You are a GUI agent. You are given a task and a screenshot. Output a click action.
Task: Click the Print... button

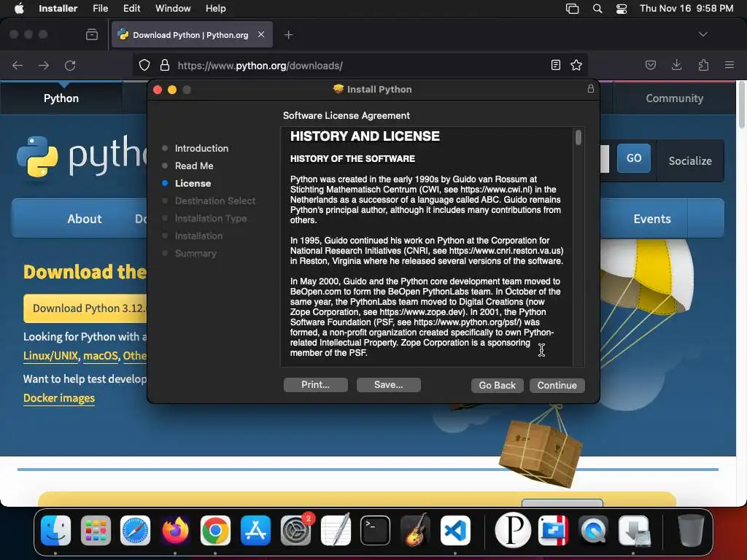click(315, 385)
